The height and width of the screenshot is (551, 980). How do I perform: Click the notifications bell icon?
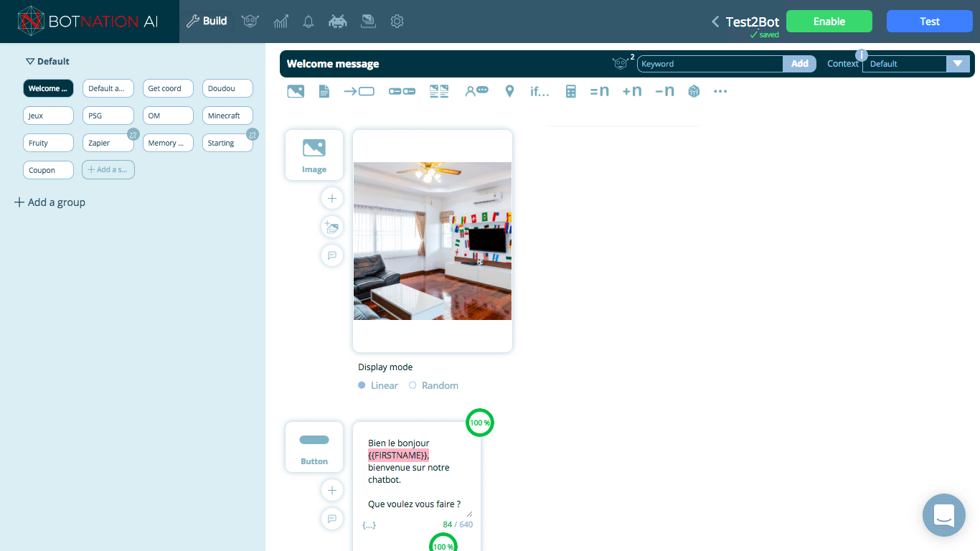[308, 22]
